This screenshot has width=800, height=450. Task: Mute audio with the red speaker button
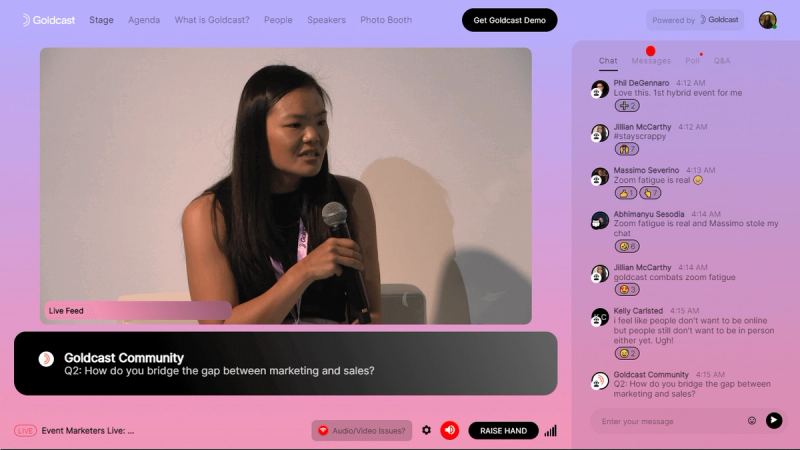pyautogui.click(x=450, y=430)
